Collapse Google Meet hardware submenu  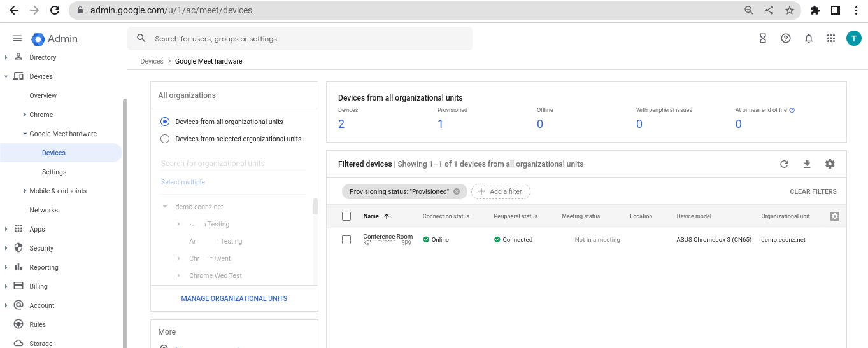(x=25, y=134)
